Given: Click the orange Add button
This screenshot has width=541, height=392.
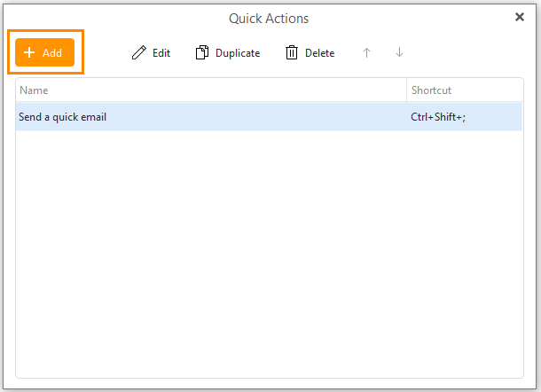Looking at the screenshot, I should [x=44, y=52].
